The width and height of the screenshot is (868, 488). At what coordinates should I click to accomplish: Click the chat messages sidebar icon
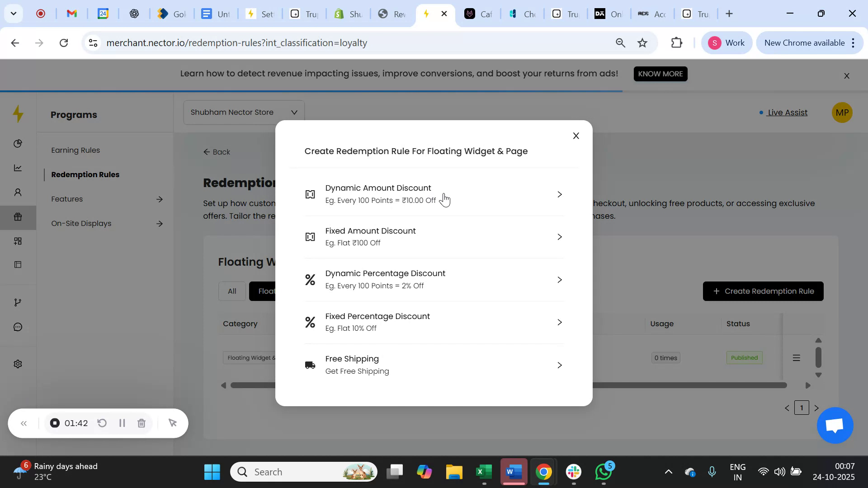point(18,327)
